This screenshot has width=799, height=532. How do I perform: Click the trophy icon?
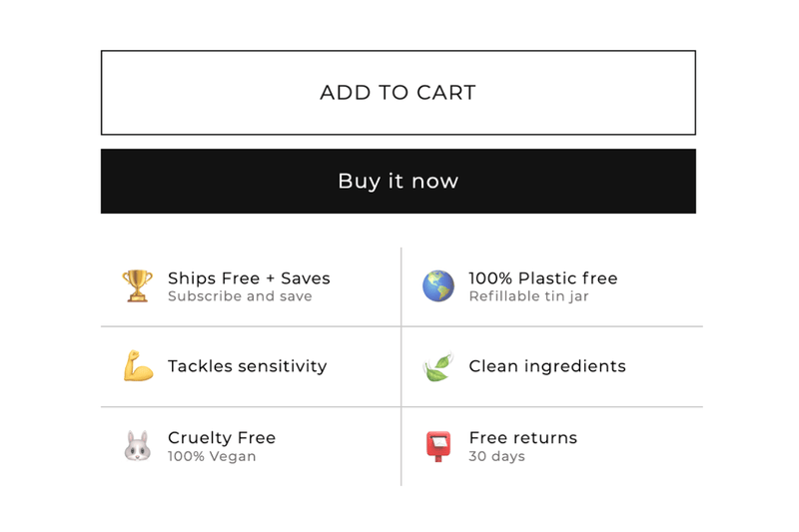(x=137, y=285)
